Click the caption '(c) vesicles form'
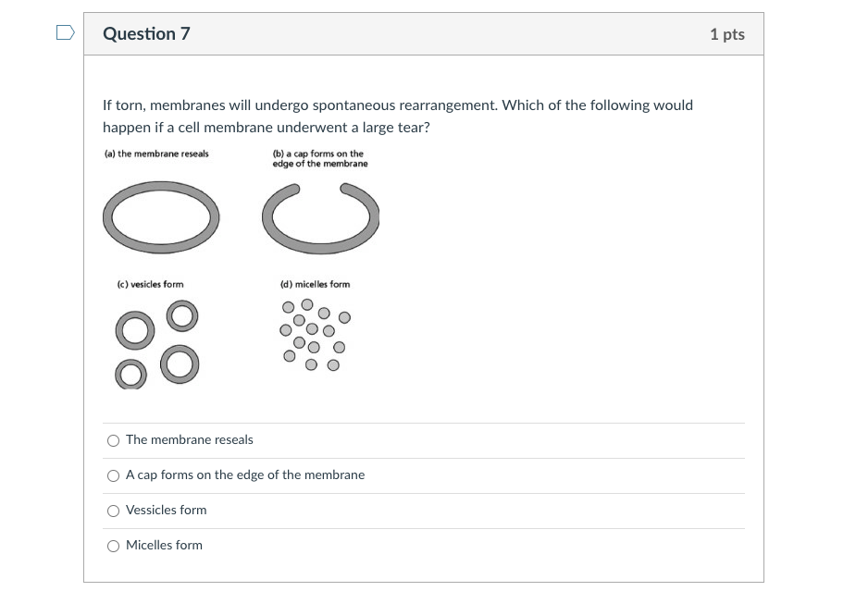The width and height of the screenshot is (856, 616). point(150,285)
